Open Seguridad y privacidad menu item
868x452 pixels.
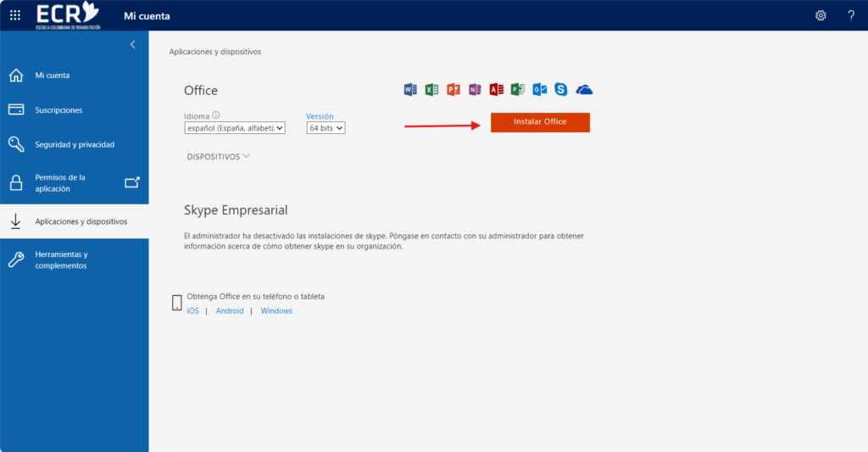pos(75,145)
